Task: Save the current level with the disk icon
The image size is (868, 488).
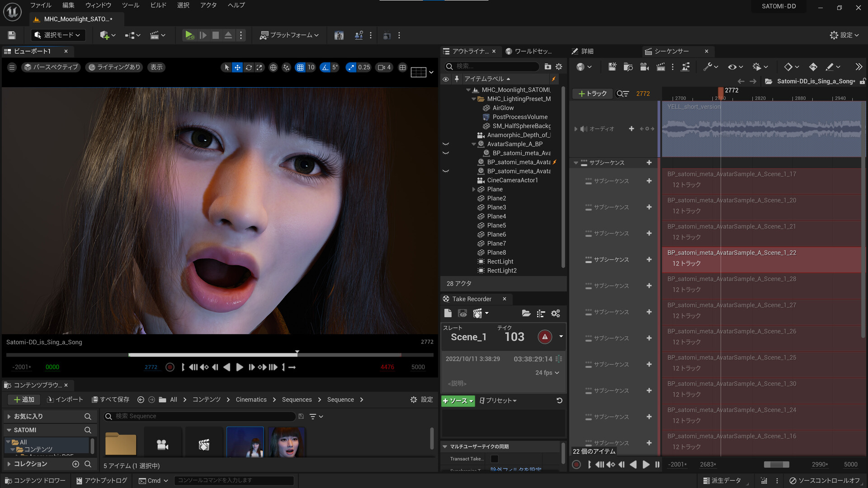Action: (12, 35)
